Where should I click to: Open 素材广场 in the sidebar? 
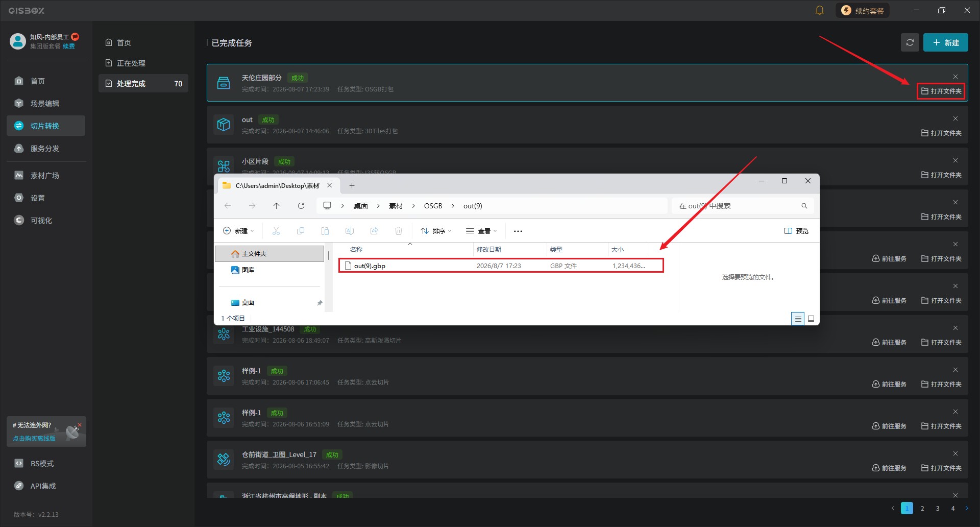click(x=46, y=176)
